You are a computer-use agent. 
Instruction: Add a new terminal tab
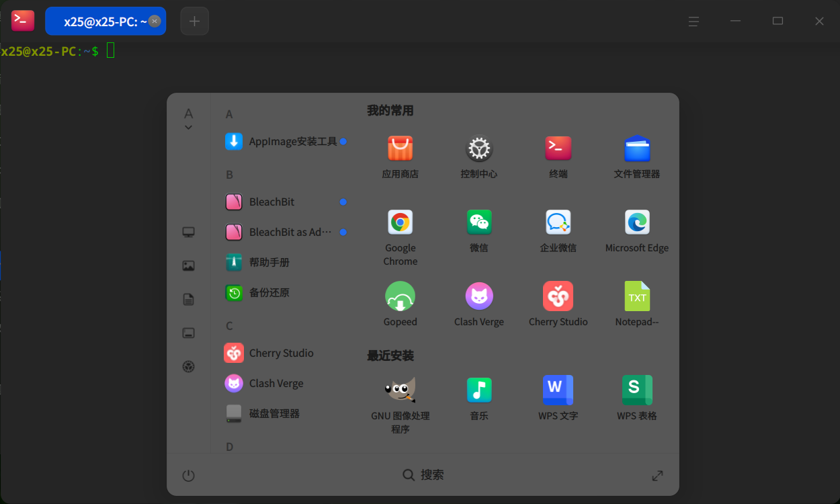195,22
